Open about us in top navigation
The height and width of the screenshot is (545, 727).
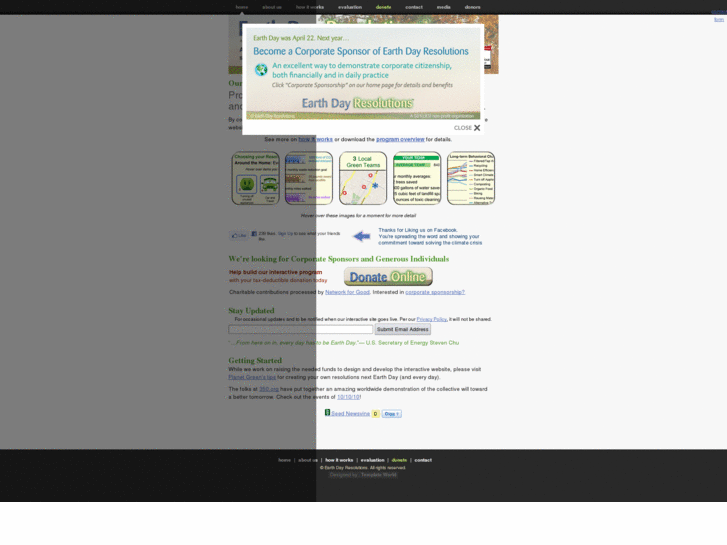click(272, 7)
